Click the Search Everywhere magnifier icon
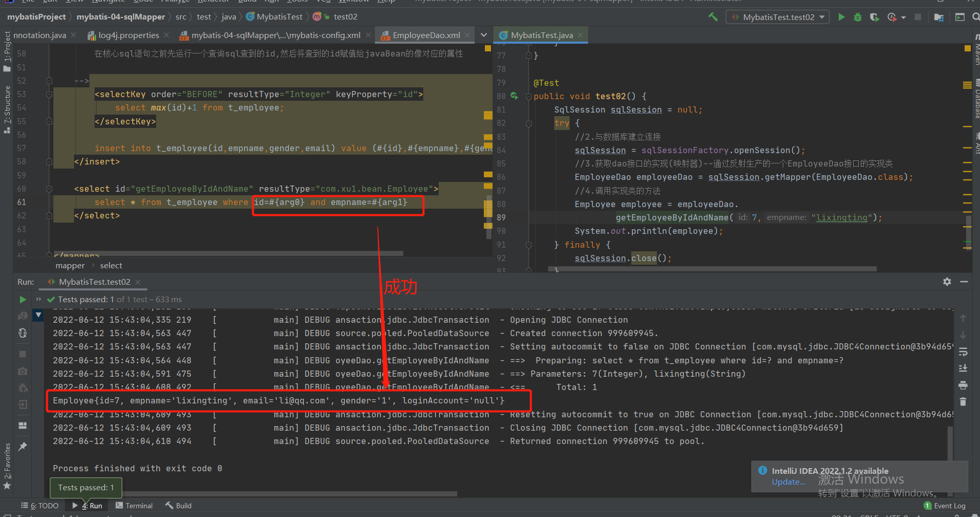 pos(975,17)
